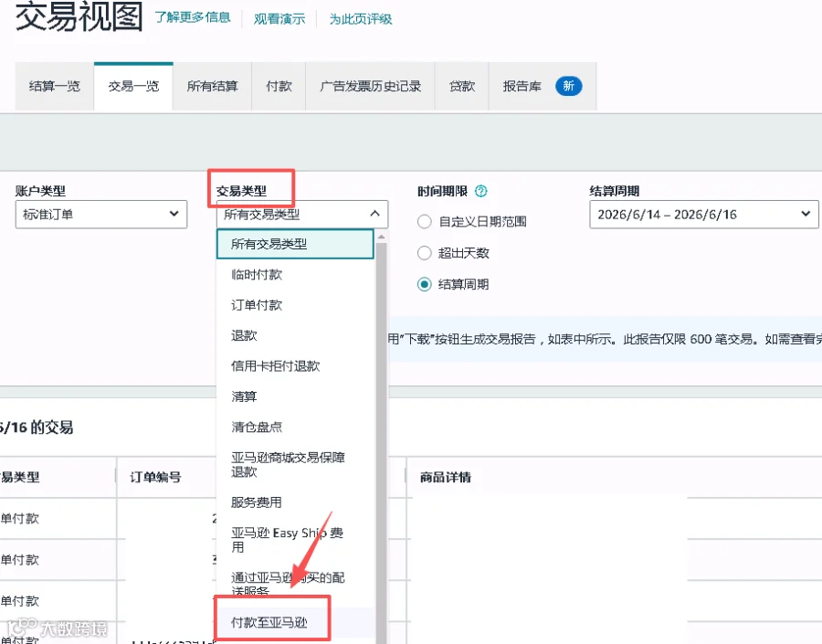The width and height of the screenshot is (822, 644).
Task: Switch to the 交易一览 tab
Action: coord(133,86)
